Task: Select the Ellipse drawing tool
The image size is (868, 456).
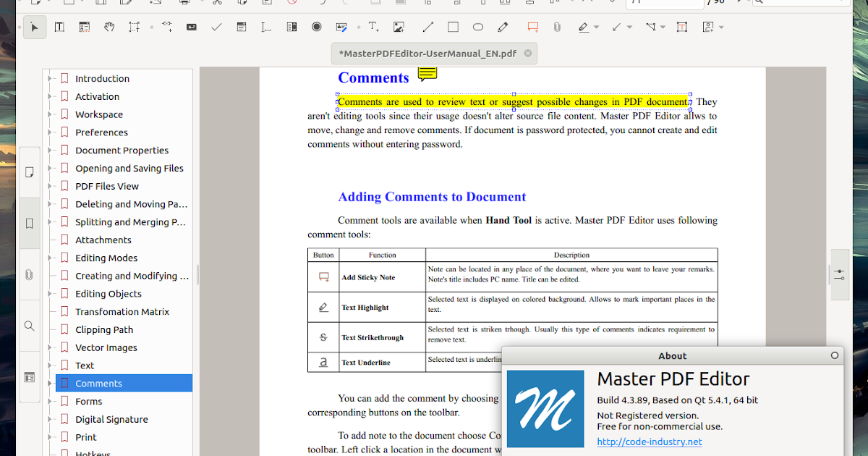Action: tap(478, 28)
